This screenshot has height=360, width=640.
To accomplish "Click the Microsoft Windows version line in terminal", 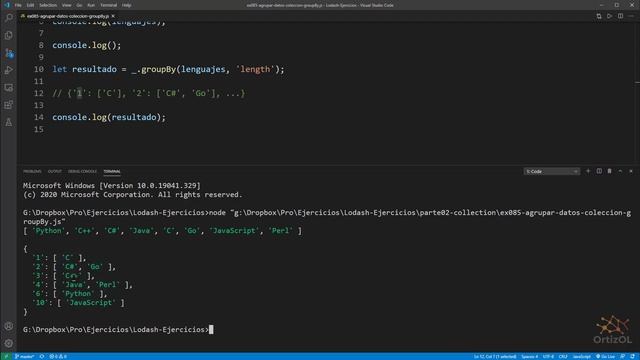I will pyautogui.click(x=112, y=186).
